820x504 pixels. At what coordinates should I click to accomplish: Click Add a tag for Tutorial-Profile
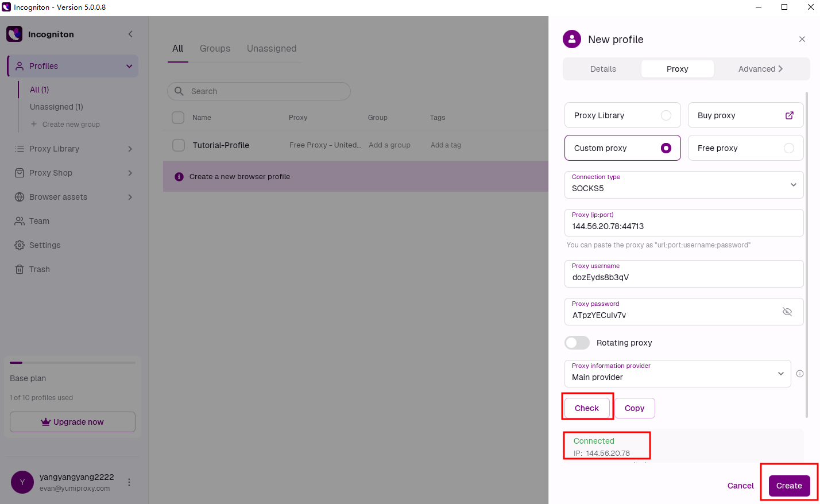click(446, 145)
